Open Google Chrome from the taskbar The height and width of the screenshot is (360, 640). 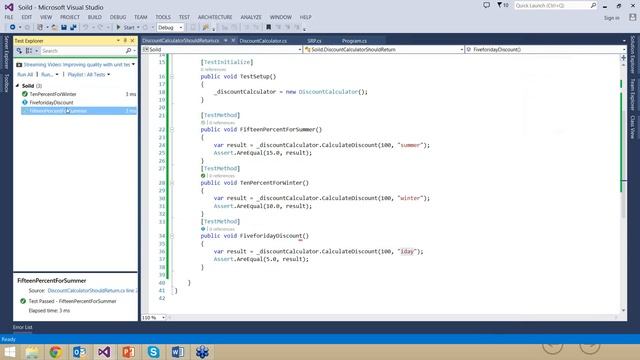(56, 352)
